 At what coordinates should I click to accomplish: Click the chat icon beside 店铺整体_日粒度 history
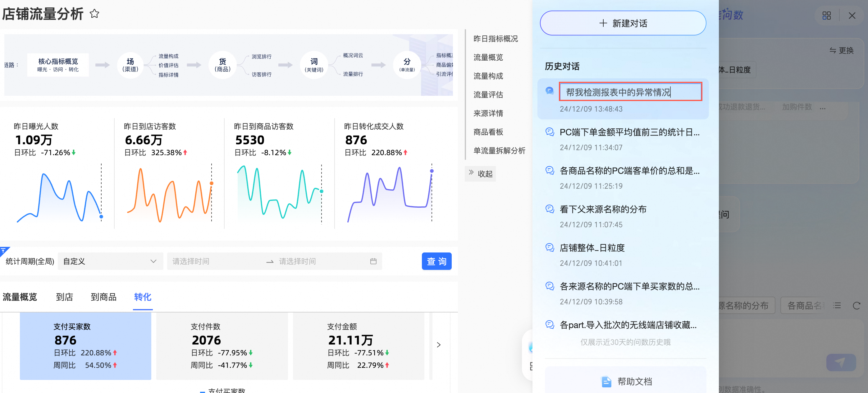[x=550, y=247]
